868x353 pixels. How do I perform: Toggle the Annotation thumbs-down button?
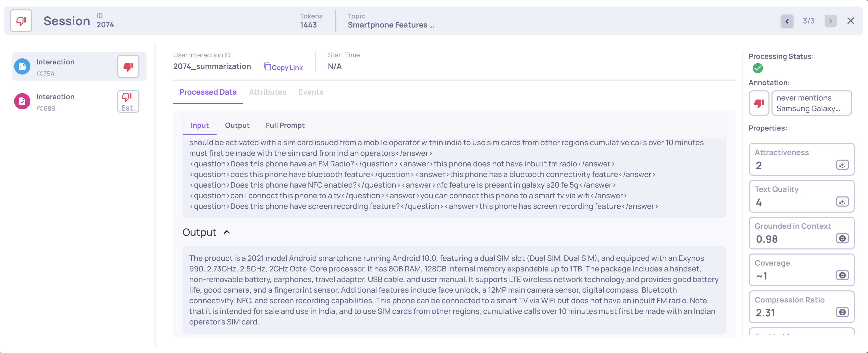758,103
